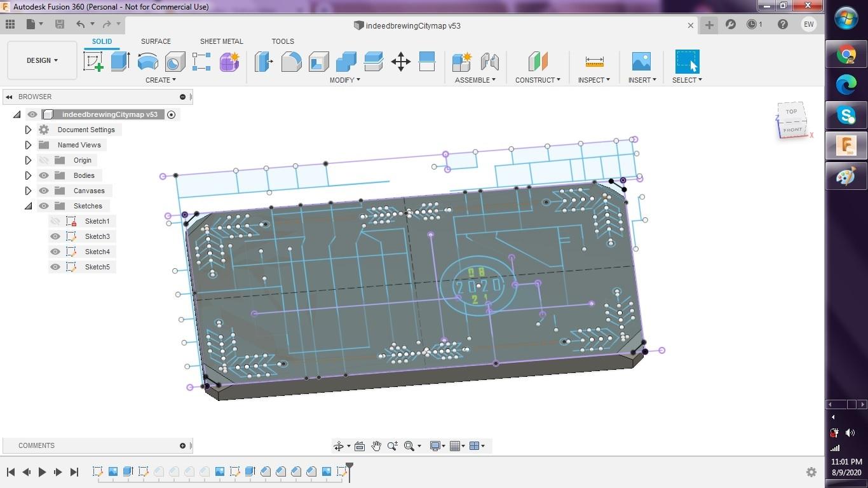The height and width of the screenshot is (488, 868).
Task: Play the timeline history
Action: tap(42, 472)
